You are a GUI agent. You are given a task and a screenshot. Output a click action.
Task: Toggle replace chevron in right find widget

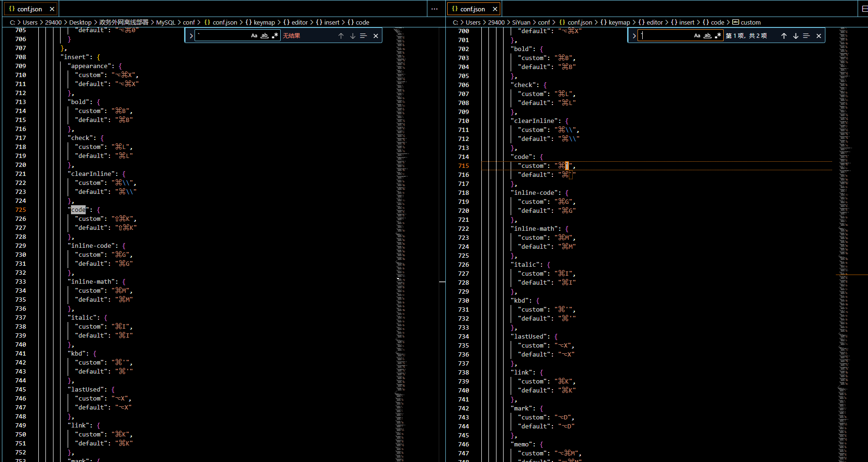click(x=634, y=36)
